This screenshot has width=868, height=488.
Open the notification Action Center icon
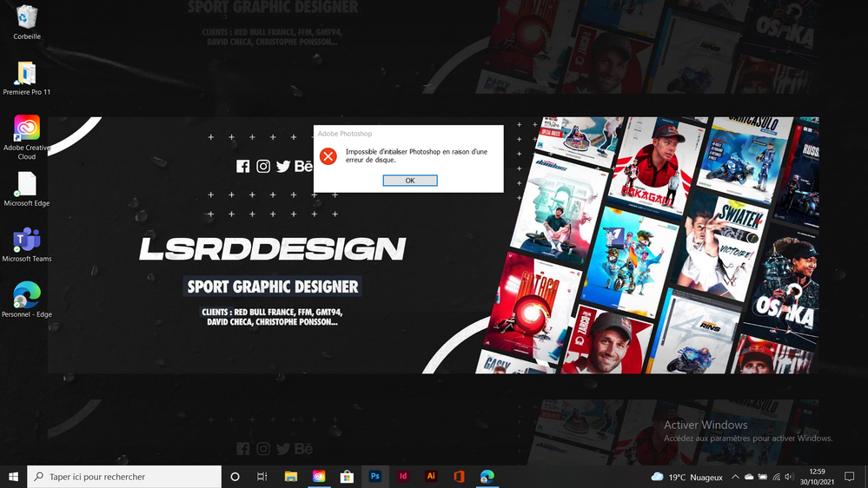[850, 477]
